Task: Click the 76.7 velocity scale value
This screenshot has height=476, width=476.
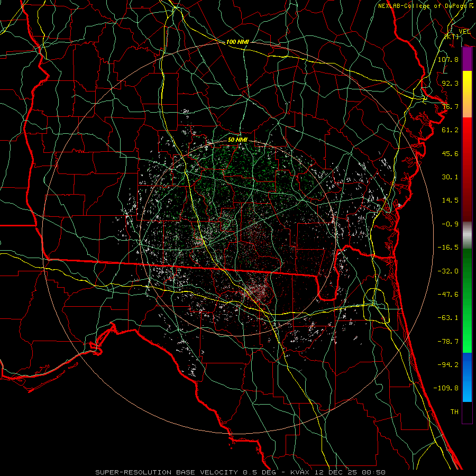Action: (450, 106)
